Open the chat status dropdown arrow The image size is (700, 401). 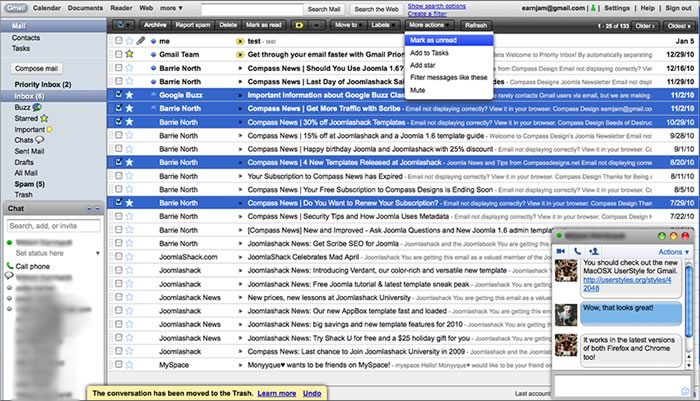point(97,253)
